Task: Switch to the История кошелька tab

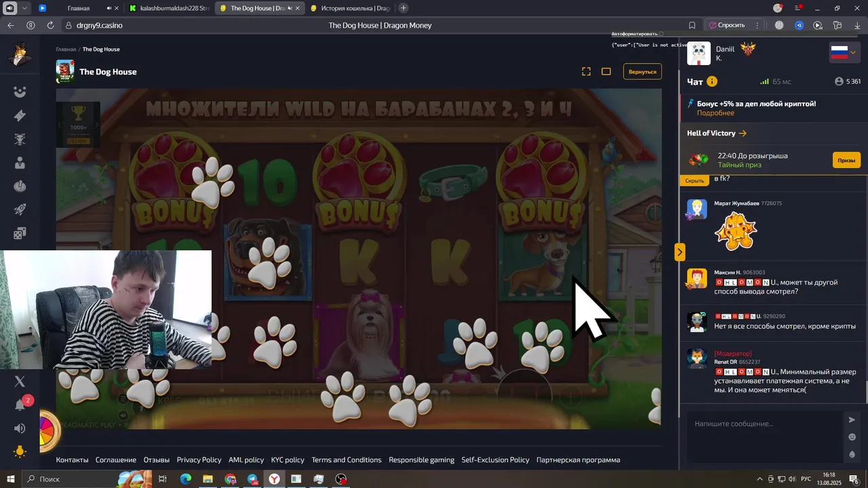Action: [x=350, y=8]
